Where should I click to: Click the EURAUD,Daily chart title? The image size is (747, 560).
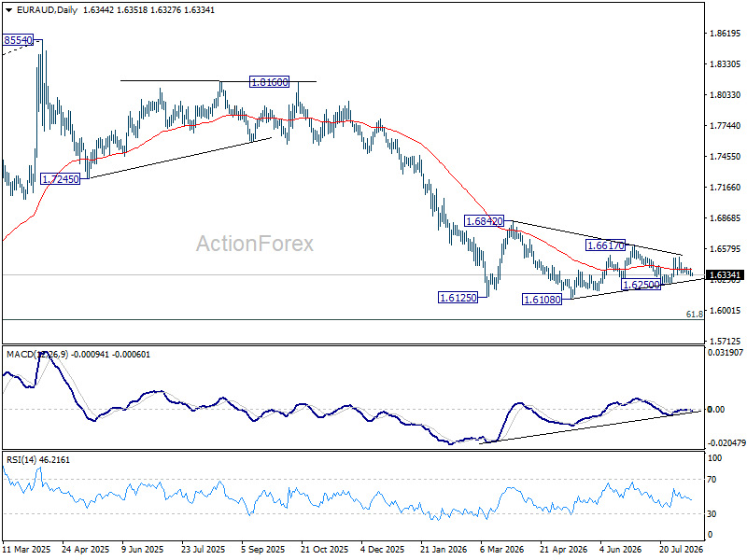48,10
